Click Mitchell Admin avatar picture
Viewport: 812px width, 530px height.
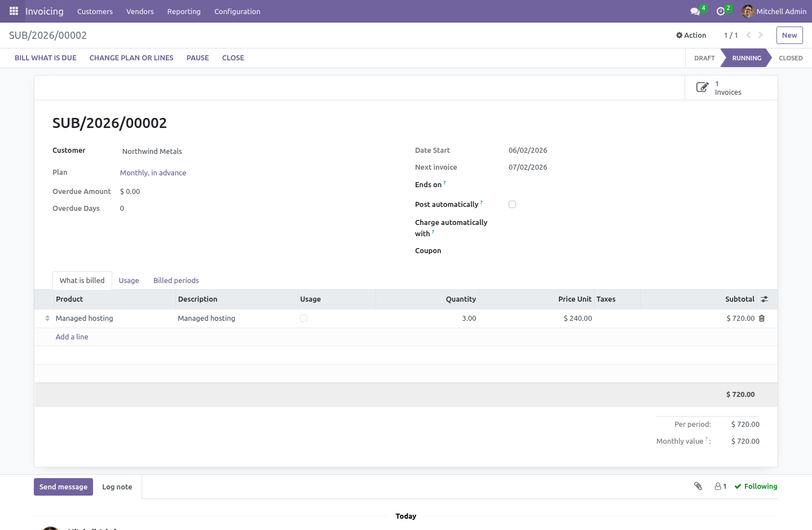pyautogui.click(x=748, y=11)
